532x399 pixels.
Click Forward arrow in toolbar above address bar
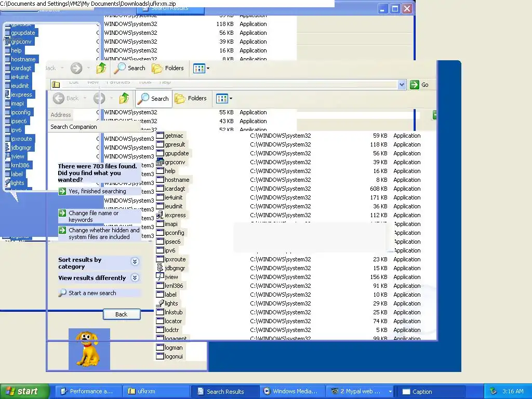click(76, 68)
